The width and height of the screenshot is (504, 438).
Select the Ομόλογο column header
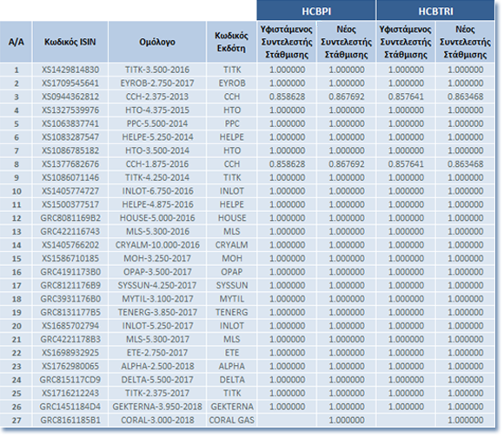tap(157, 42)
